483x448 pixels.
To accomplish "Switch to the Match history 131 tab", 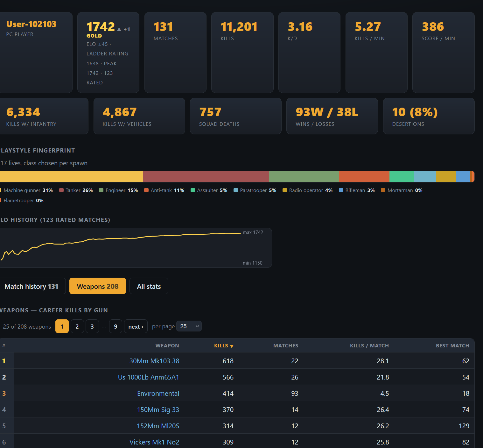I will [31, 286].
